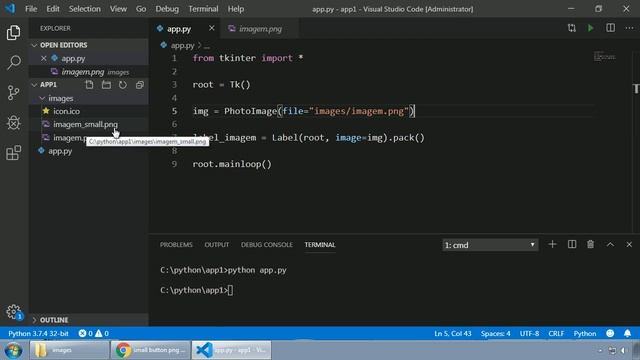
Task: Open the View menu
Action: pyautogui.click(x=118, y=9)
